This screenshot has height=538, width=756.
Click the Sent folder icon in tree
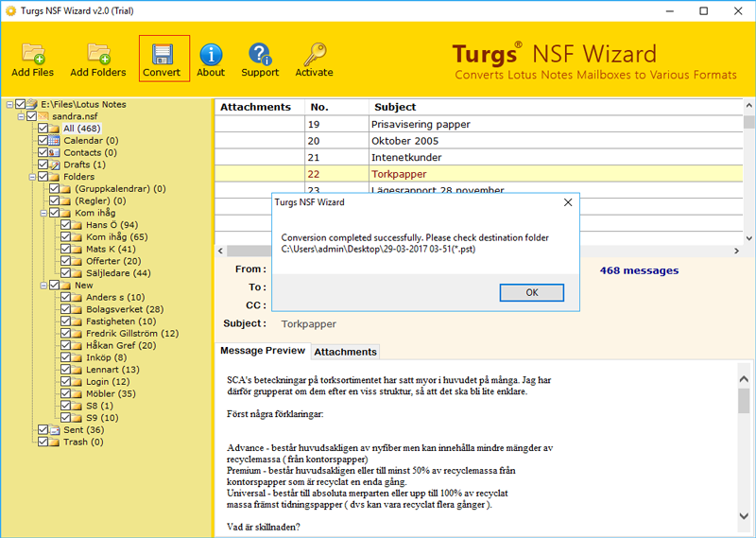(55, 430)
